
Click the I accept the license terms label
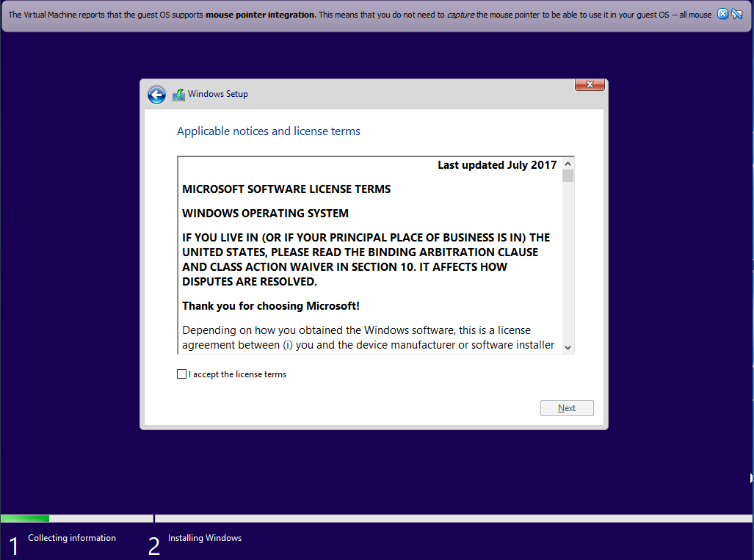click(x=238, y=374)
